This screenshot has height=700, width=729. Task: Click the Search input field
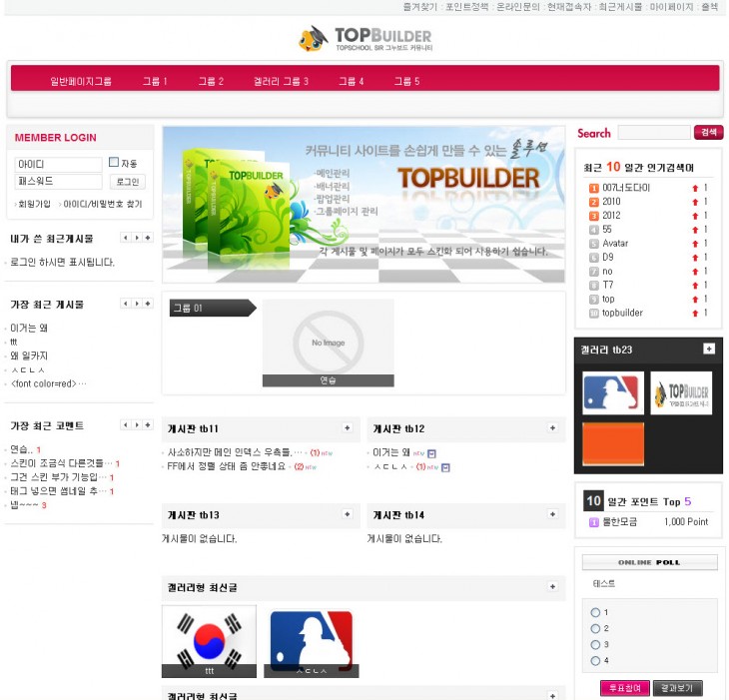pyautogui.click(x=654, y=132)
